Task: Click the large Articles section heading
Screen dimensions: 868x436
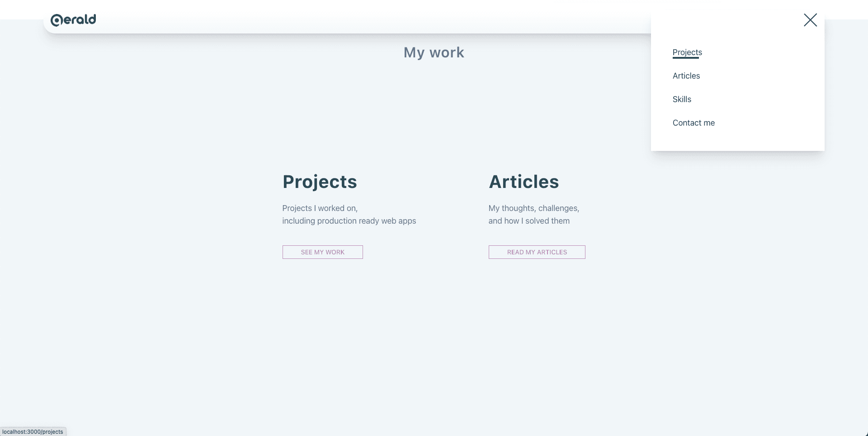Action: pos(524,182)
